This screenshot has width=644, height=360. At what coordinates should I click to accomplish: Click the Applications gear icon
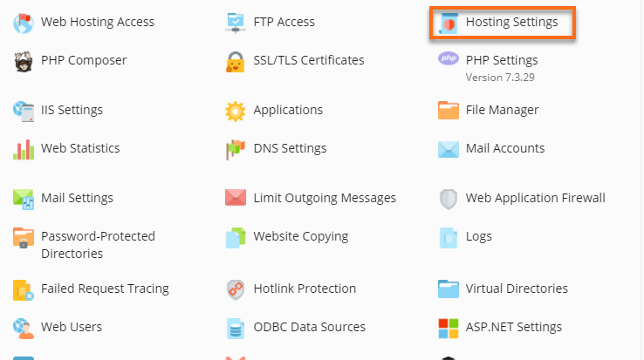236,112
